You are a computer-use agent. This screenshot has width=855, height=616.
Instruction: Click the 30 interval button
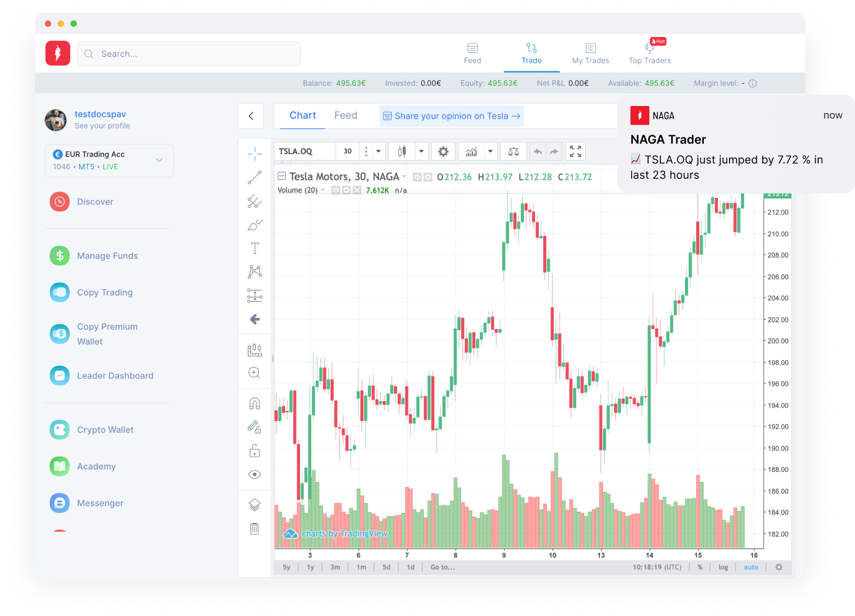pos(348,152)
